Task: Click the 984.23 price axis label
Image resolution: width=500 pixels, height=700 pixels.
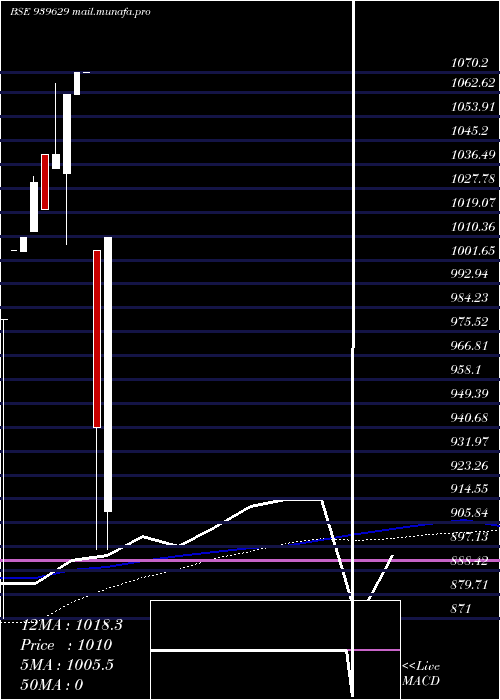Action: click(469, 298)
